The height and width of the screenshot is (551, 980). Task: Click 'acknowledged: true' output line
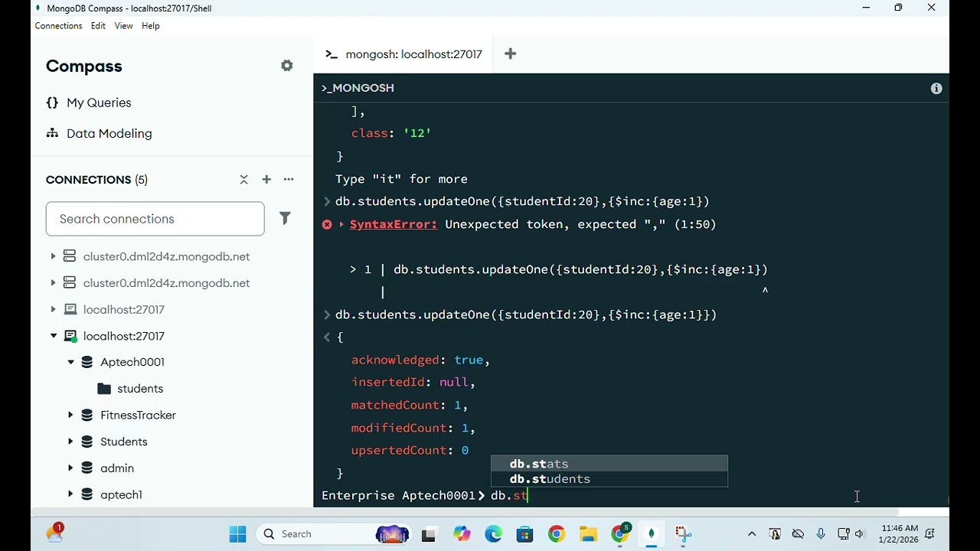coord(420,360)
